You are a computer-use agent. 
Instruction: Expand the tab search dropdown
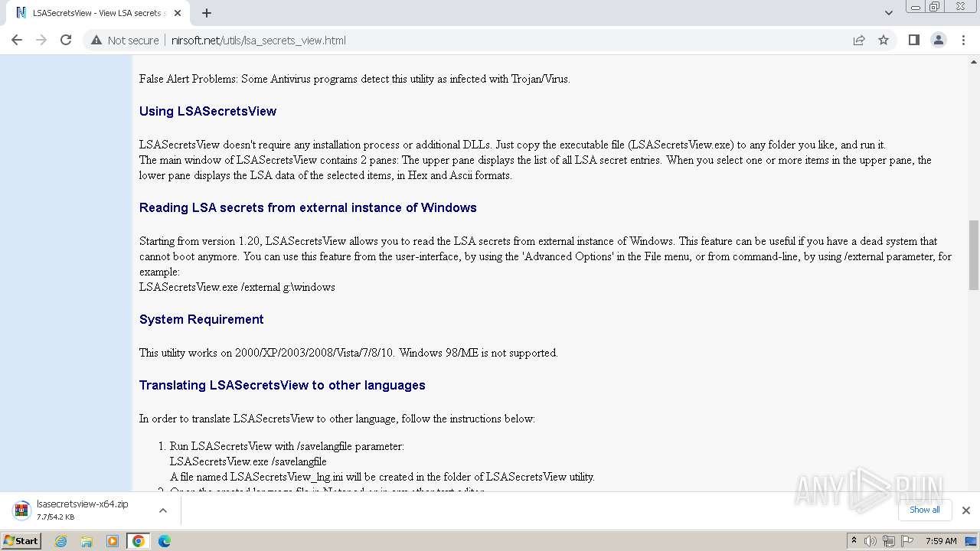pos(888,13)
